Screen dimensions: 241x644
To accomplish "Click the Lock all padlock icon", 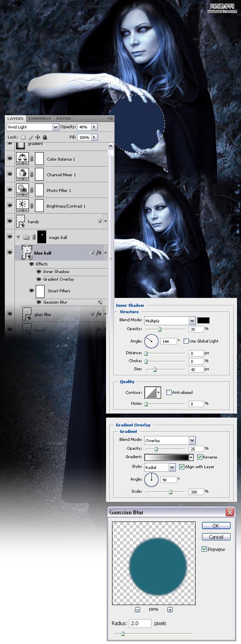I will (45, 137).
